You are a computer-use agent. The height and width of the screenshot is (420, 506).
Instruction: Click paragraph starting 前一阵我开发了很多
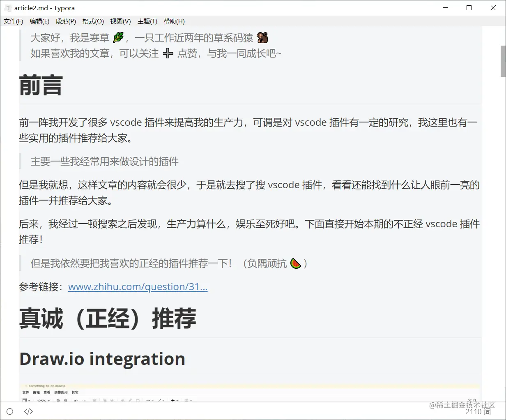point(248,130)
